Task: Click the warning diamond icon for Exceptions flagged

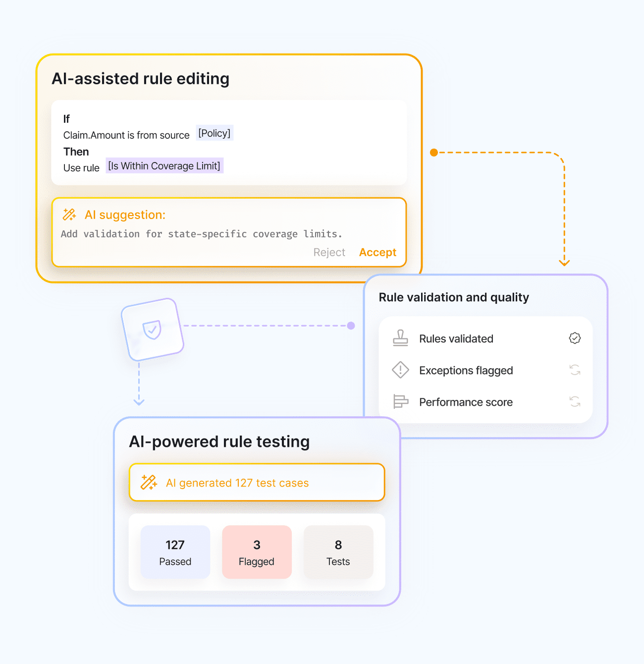Action: pos(400,370)
